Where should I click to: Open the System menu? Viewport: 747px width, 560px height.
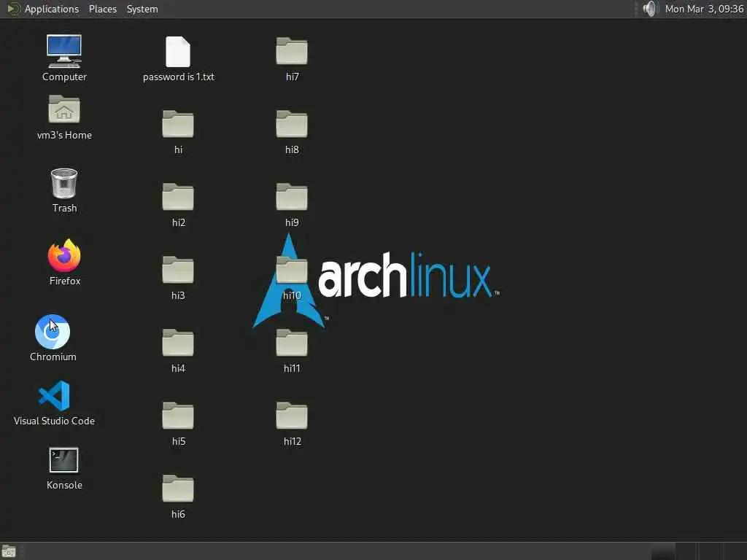(x=142, y=9)
